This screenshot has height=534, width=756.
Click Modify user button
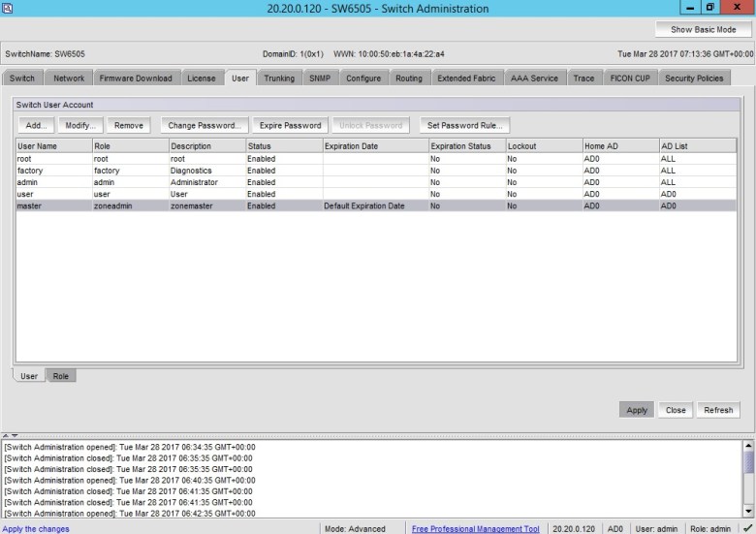click(80, 125)
